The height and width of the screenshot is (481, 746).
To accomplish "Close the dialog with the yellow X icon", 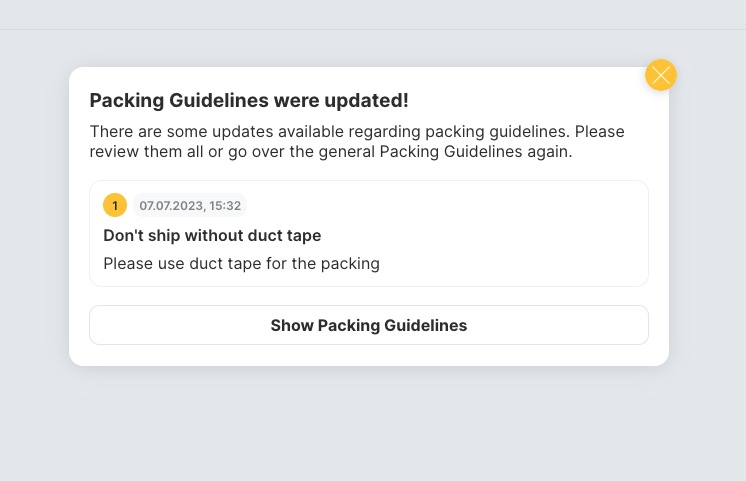I will [661, 75].
